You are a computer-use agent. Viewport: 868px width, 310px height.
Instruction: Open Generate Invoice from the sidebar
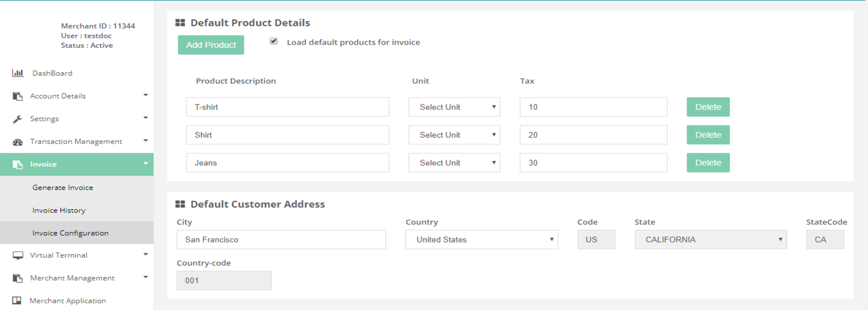click(62, 187)
